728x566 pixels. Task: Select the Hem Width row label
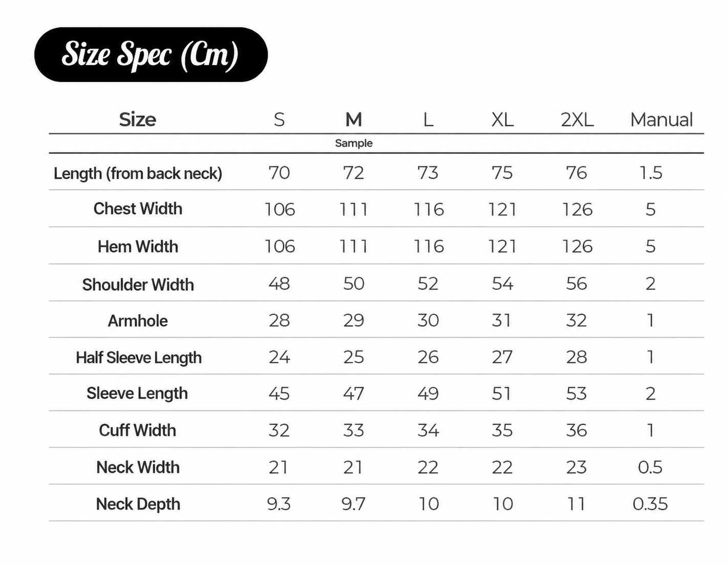point(138,247)
